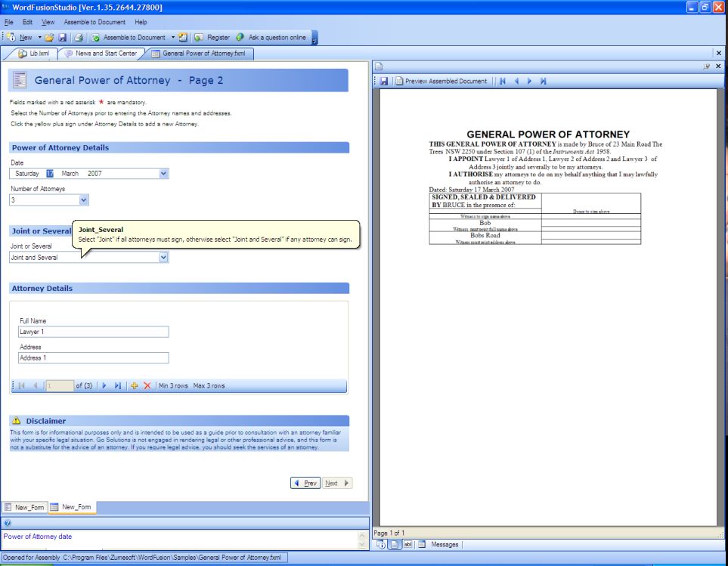This screenshot has height=566, width=728.
Task: Add a new attorney with yellow plus
Action: click(x=134, y=385)
